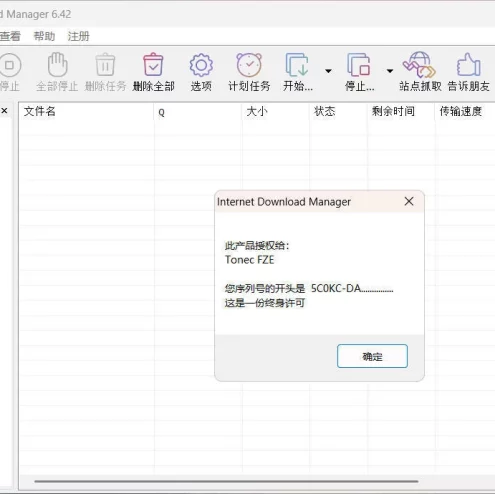Click the Start queue (开始...) icon
Image resolution: width=495 pixels, height=494 pixels.
pos(297,65)
